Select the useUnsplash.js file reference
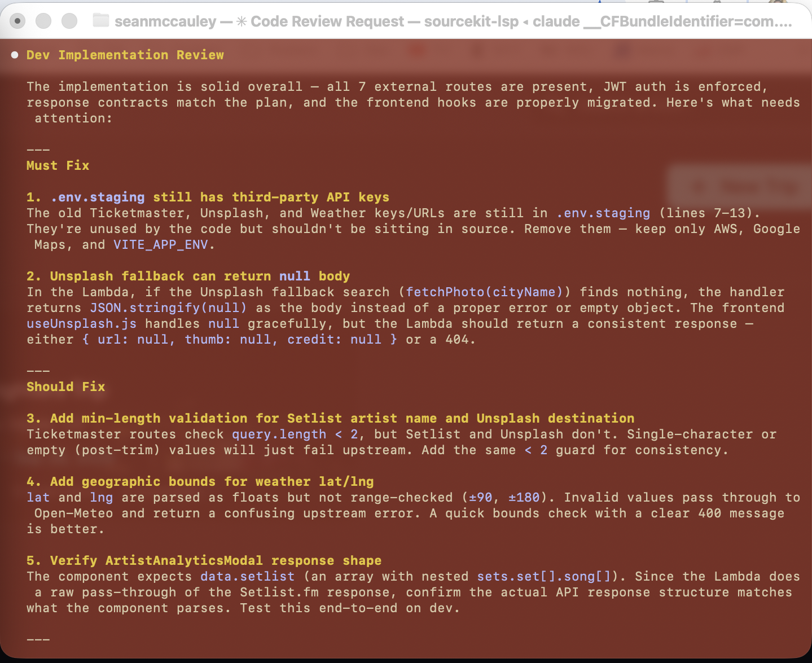 81,323
